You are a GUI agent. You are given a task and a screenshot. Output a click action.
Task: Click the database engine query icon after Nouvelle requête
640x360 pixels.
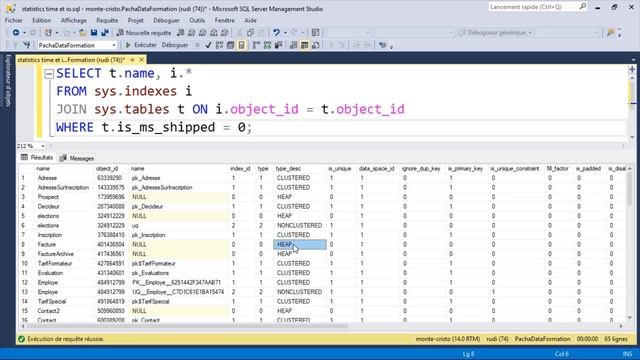pyautogui.click(x=180, y=33)
